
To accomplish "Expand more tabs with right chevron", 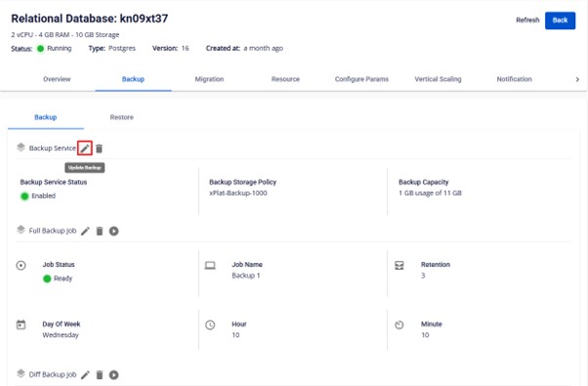I will [577, 79].
